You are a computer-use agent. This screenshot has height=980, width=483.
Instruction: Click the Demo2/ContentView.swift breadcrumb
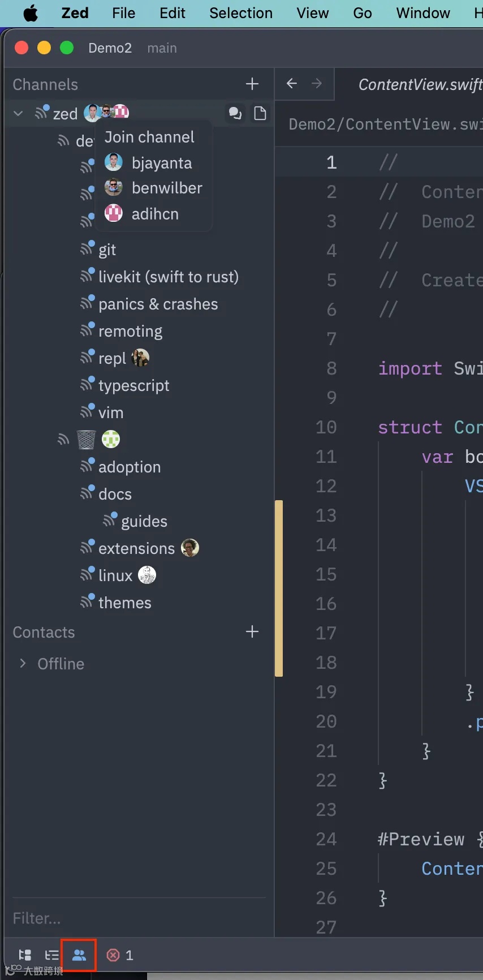coord(386,124)
